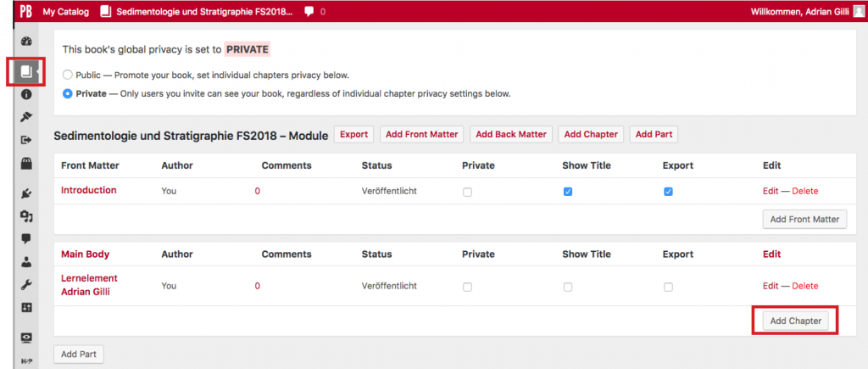Click the PB Pressbooks logo
The height and width of the screenshot is (369, 868).
click(x=25, y=11)
